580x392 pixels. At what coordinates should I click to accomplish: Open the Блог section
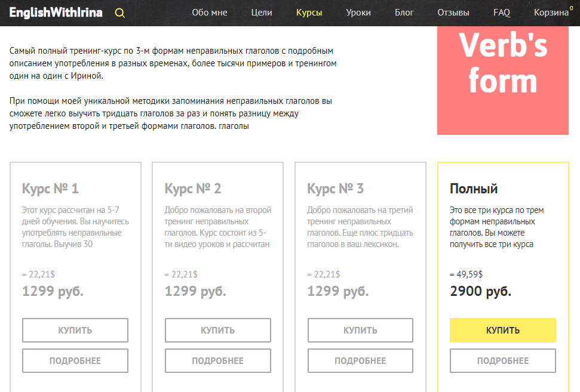tap(404, 12)
